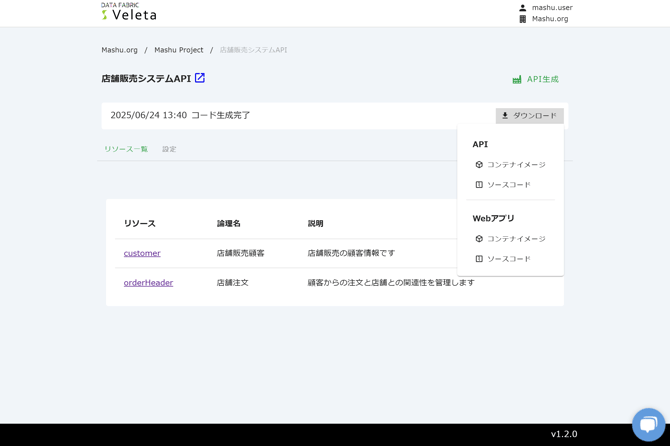This screenshot has width=670, height=446.
Task: Choose コンテナイメージ under the Webアプリ section
Action: (x=515, y=239)
